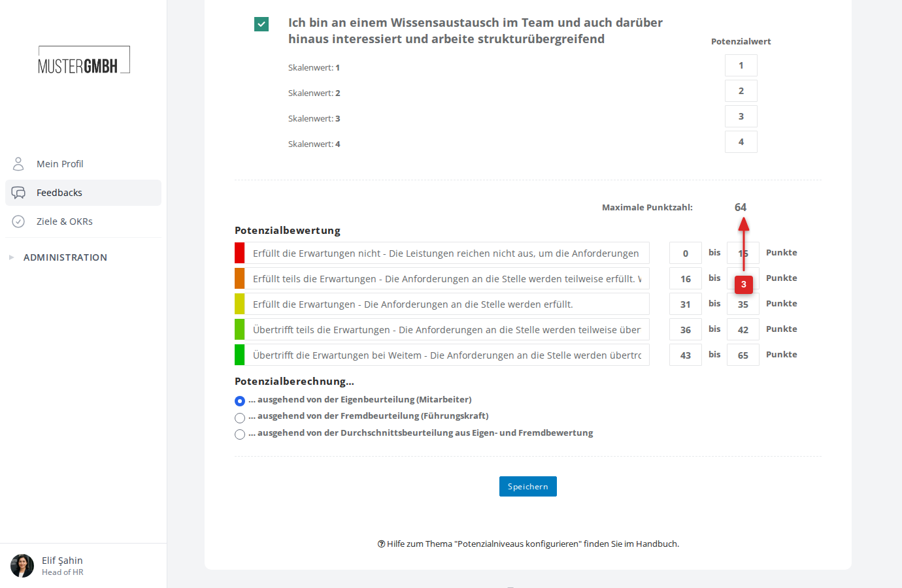Click upper bound field showing 35

point(743,304)
